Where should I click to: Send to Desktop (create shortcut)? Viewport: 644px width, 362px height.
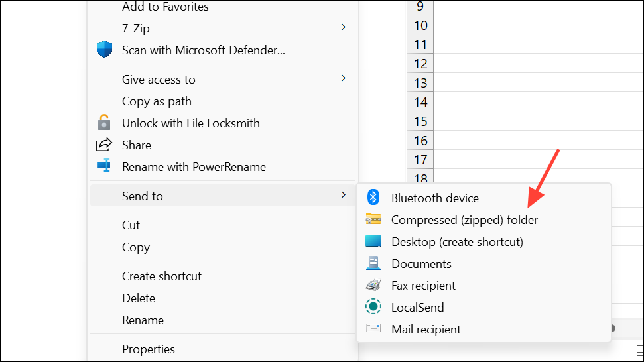[x=457, y=242]
